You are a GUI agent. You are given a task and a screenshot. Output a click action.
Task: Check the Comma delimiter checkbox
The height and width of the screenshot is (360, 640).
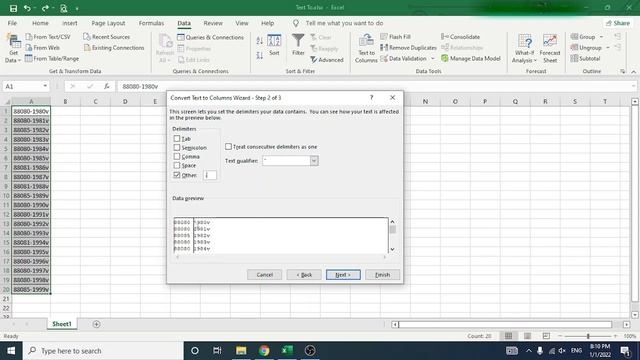point(177,157)
